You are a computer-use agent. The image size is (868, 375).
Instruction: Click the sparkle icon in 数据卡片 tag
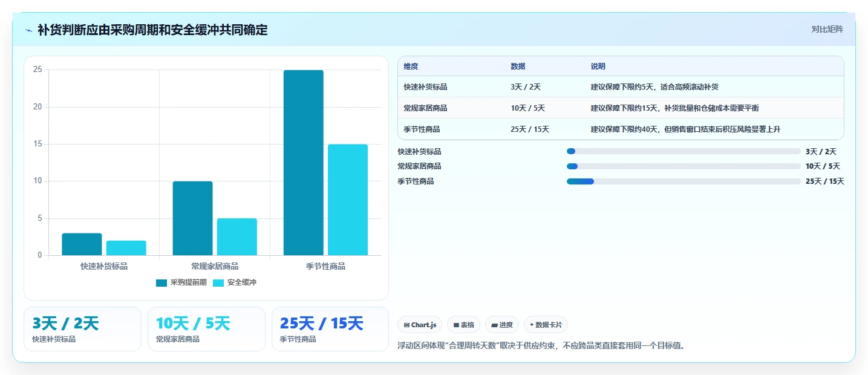pyautogui.click(x=532, y=325)
